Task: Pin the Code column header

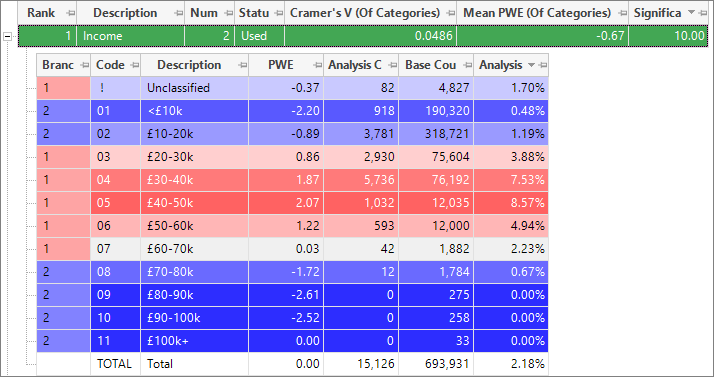Action: click(x=134, y=66)
